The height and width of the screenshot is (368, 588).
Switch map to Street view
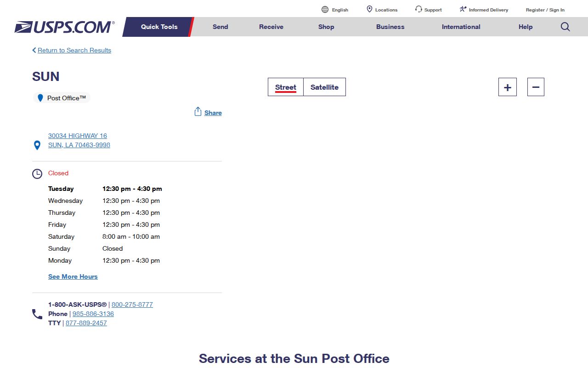[286, 87]
